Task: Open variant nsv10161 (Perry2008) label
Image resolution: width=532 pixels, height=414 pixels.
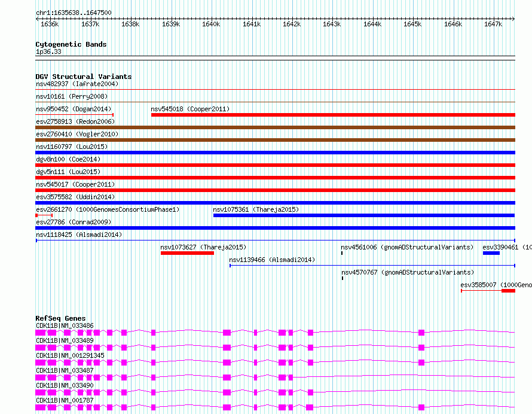Action: pos(72,96)
